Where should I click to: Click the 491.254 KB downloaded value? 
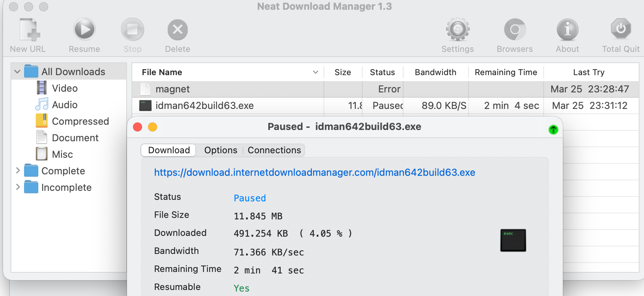(x=261, y=233)
